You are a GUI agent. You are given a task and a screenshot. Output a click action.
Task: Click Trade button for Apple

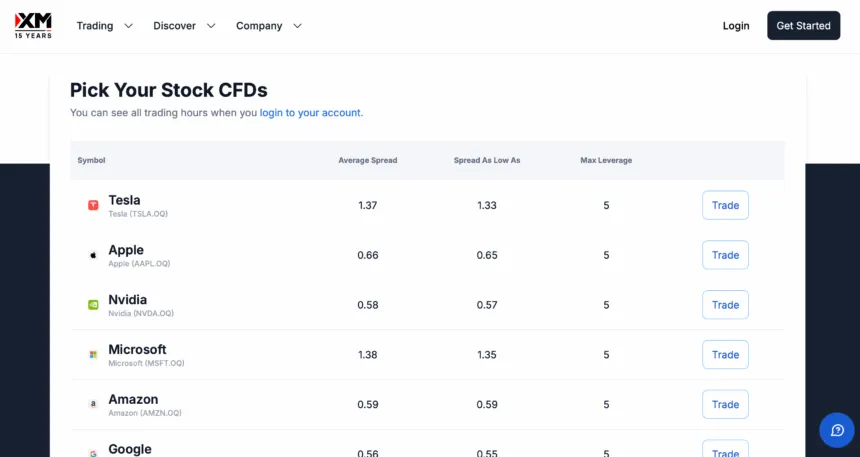pos(725,255)
